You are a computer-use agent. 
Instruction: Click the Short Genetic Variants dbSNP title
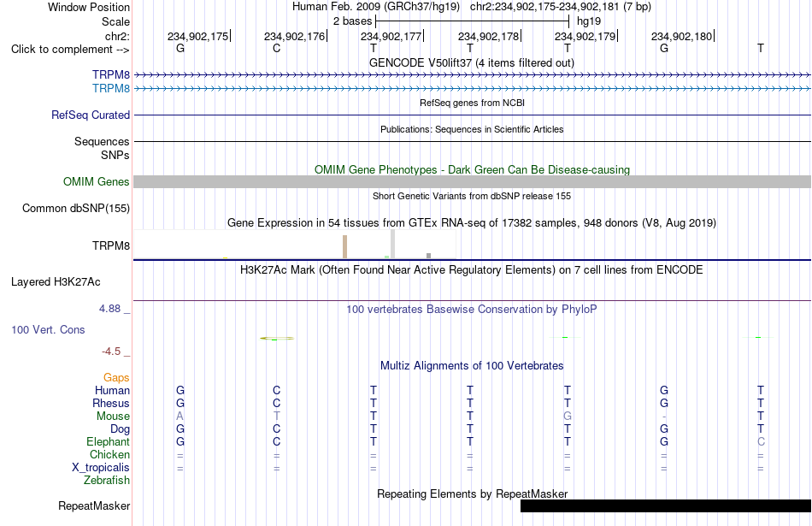tap(472, 196)
